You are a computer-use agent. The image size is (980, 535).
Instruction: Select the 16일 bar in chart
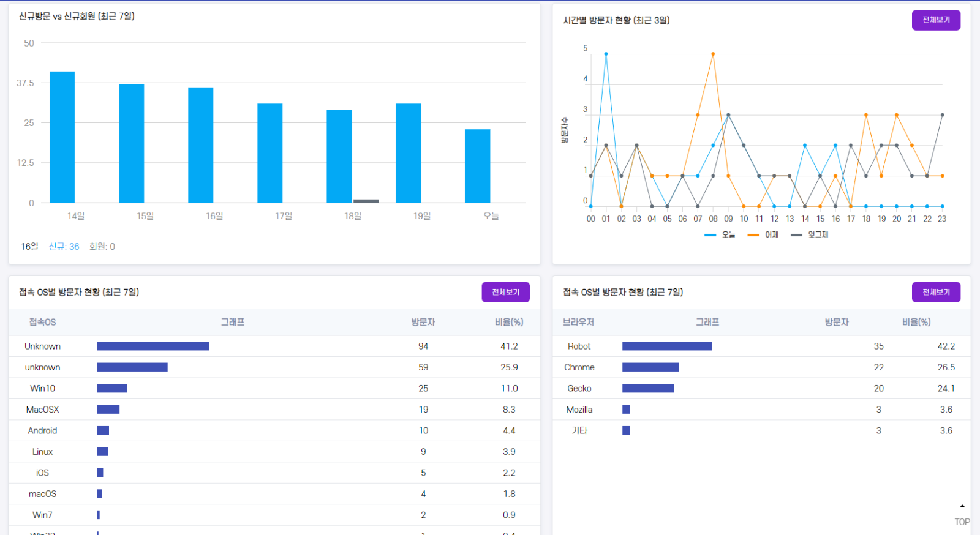pyautogui.click(x=201, y=145)
